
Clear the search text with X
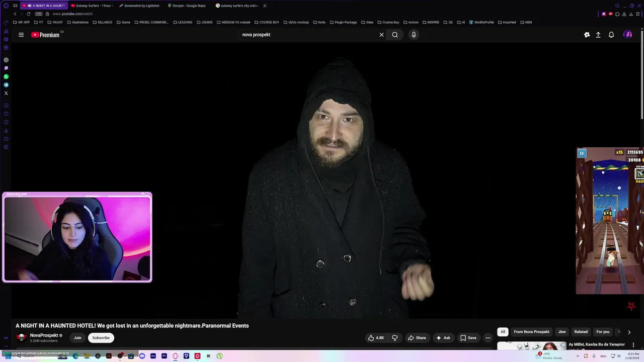pyautogui.click(x=381, y=35)
